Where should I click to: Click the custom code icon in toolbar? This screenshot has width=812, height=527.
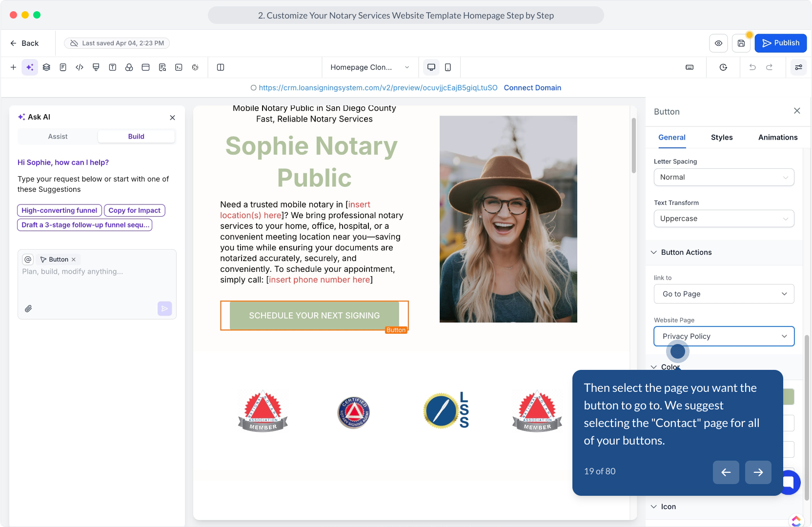click(x=80, y=67)
